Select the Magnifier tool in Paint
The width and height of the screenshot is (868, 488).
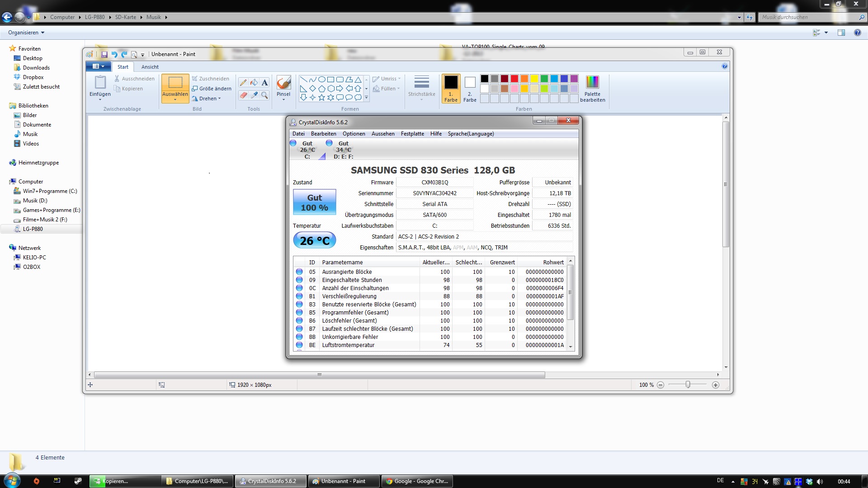point(265,95)
